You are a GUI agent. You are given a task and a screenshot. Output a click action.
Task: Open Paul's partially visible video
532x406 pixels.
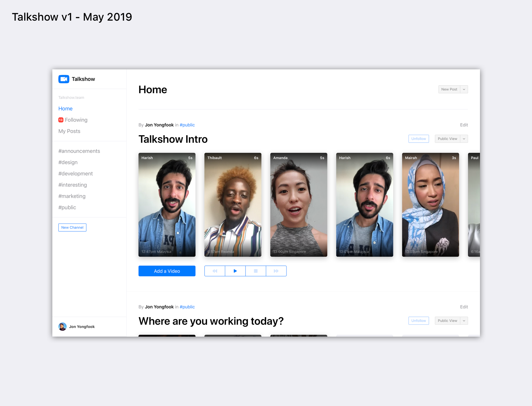pyautogui.click(x=474, y=205)
